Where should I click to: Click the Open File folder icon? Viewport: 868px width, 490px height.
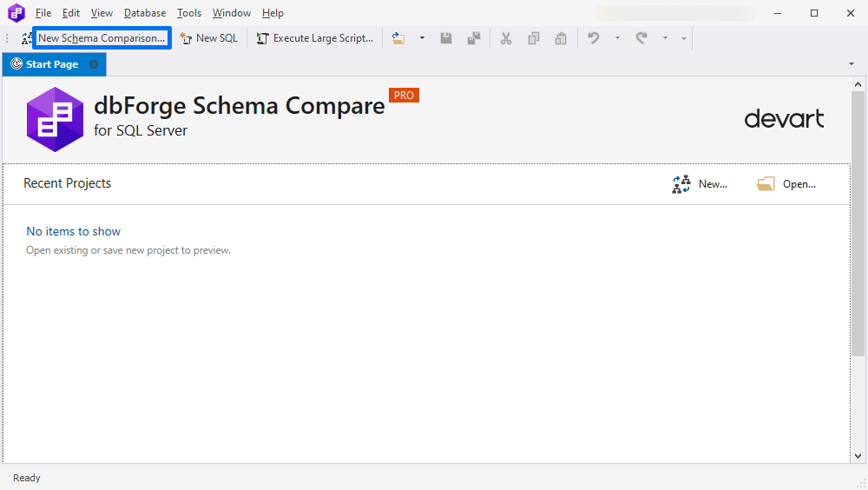(398, 38)
